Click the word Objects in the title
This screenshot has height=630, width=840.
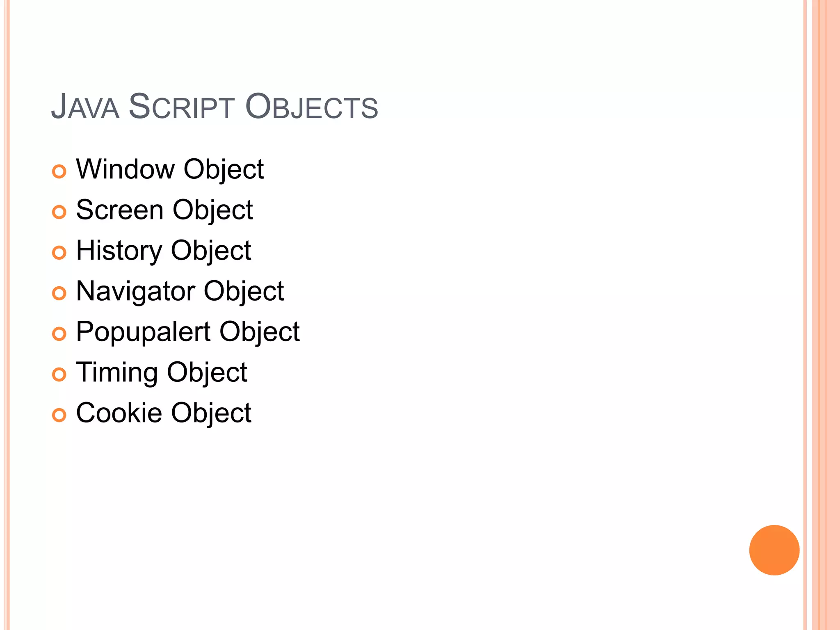click(x=311, y=107)
